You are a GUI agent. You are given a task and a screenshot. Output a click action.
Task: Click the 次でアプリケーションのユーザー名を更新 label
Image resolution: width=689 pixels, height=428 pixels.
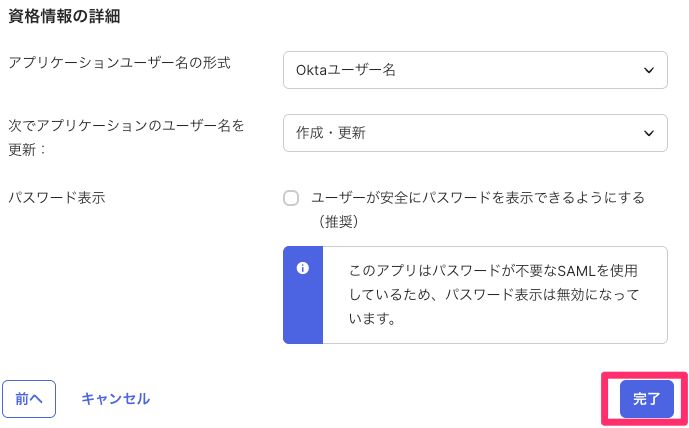pyautogui.click(x=126, y=126)
